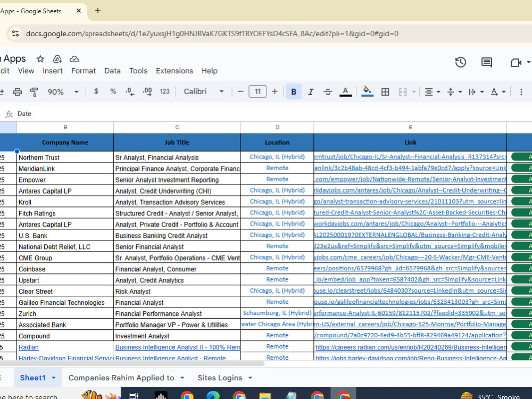Screen dimensions: 532x399
Task: Click the move to Drive folder icon
Action: pos(57,59)
